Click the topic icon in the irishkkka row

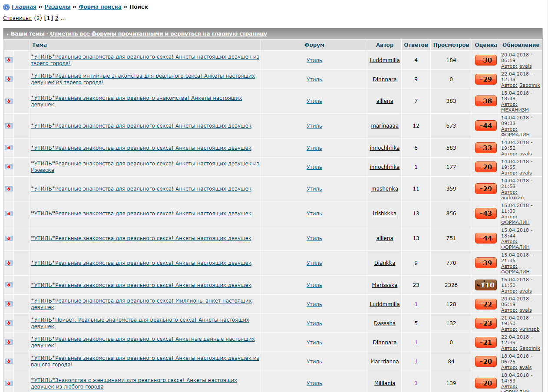(x=9, y=213)
